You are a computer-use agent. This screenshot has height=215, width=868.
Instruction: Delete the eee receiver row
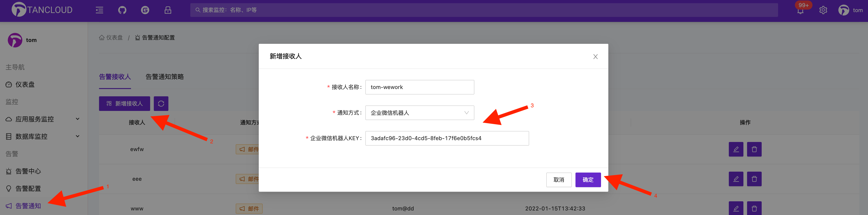click(x=754, y=179)
